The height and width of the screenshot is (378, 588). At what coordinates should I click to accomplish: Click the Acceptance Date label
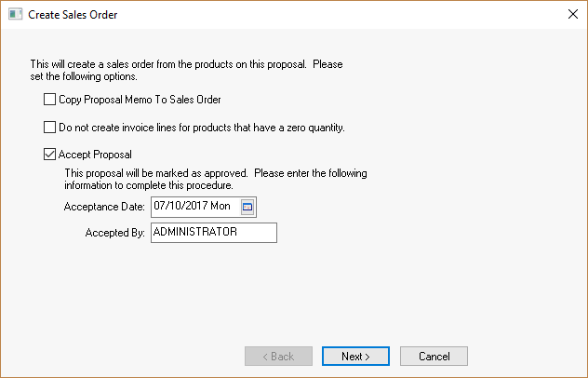pos(104,206)
